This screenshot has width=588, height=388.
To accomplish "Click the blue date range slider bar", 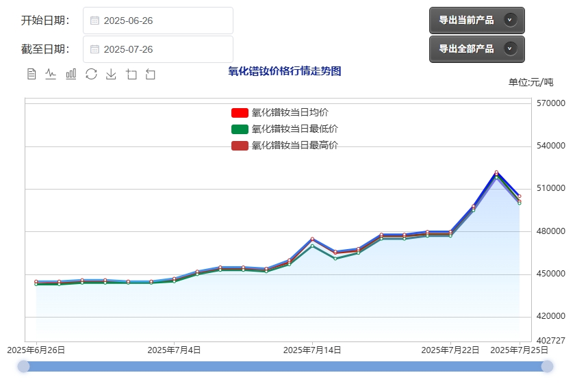I will (x=285, y=366).
